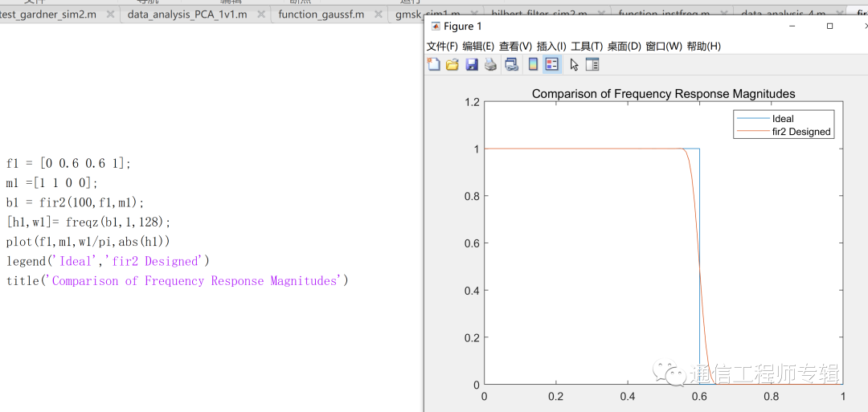Click the plot(f1,m1,w1/pi,abs(h1)) code line
Screen dimensions: 868x412
[x=88, y=241]
